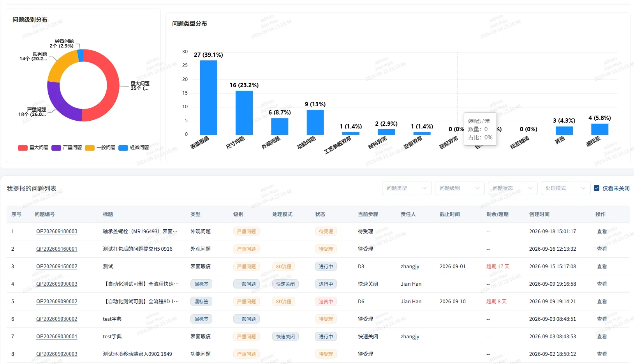Viewport: 634px width, 364px height.
Task: Open issue QP202609030001 link
Action: click(x=57, y=336)
